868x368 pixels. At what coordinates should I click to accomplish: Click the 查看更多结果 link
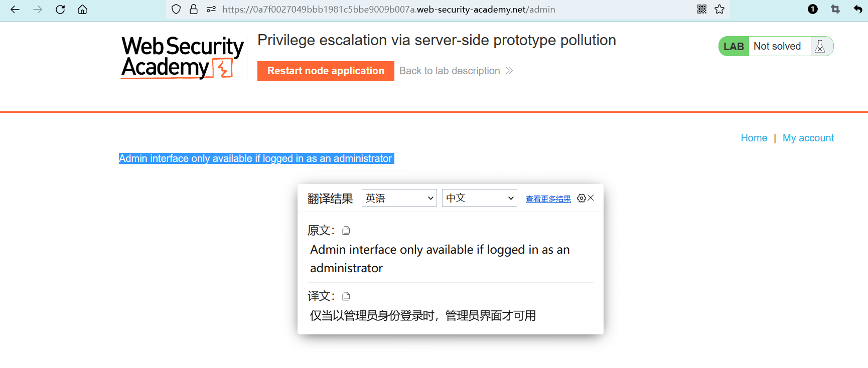[x=548, y=199]
